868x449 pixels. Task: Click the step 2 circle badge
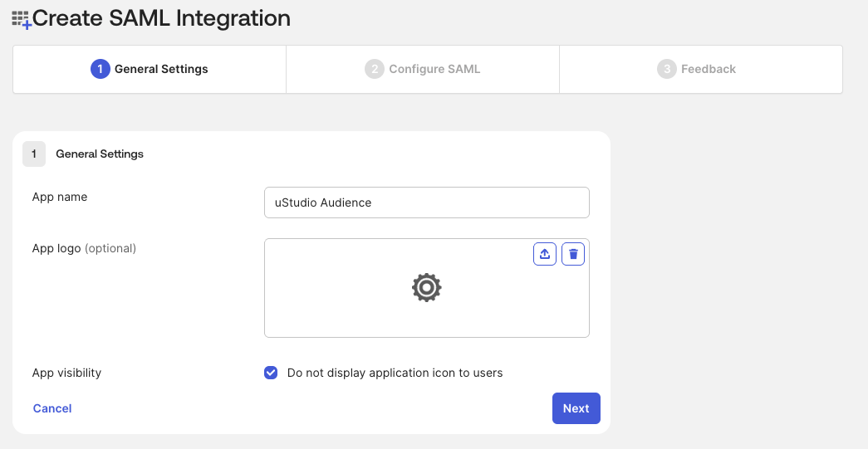(375, 69)
